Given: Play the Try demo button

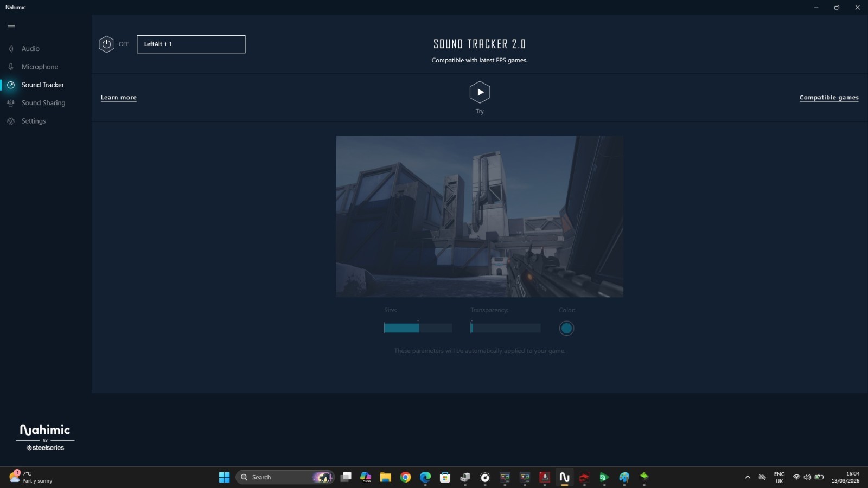Looking at the screenshot, I should [x=480, y=92].
